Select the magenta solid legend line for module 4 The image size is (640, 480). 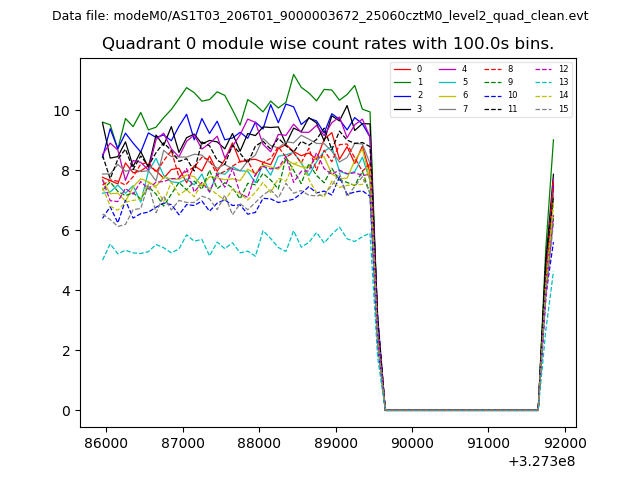448,69
